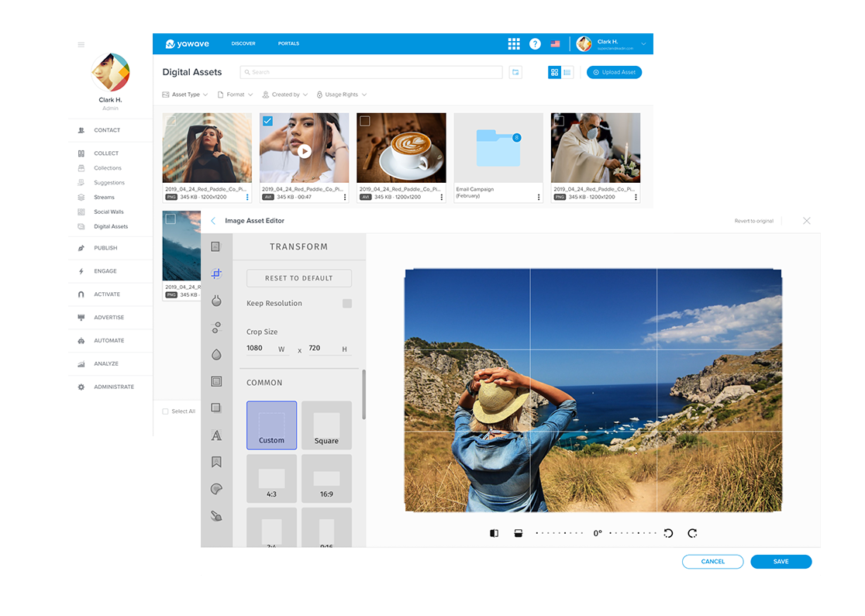Click the rotation angle dotted slider

pyautogui.click(x=597, y=533)
